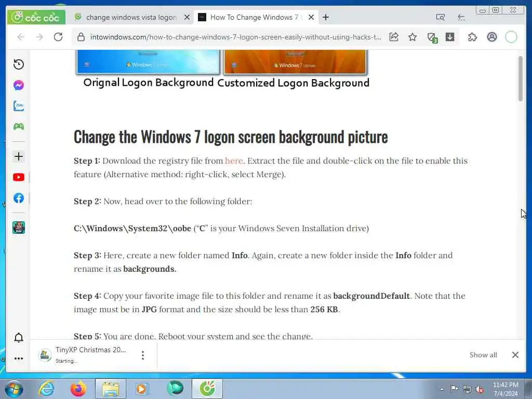Open sidebar more options (three dots)
Viewport: 532px width, 399px height.
click(19, 358)
